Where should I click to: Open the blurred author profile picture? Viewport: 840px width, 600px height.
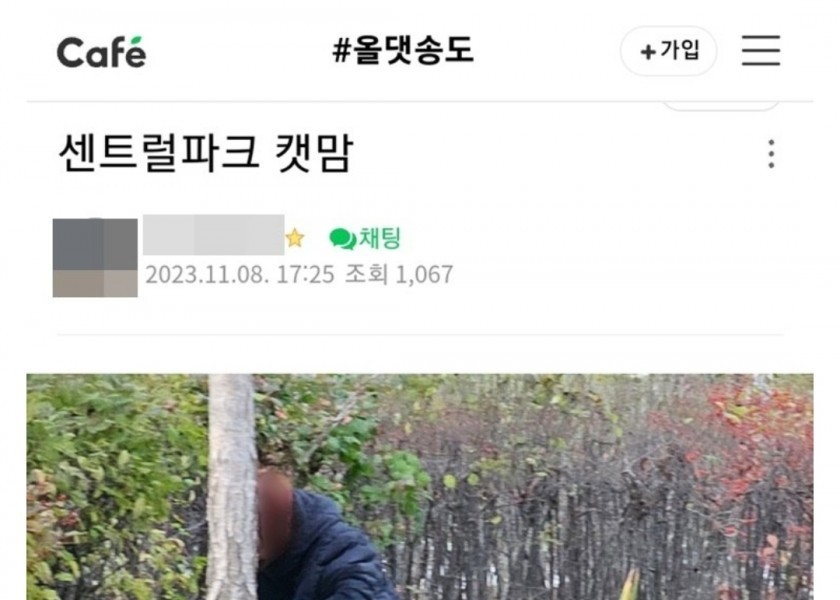[x=95, y=258]
